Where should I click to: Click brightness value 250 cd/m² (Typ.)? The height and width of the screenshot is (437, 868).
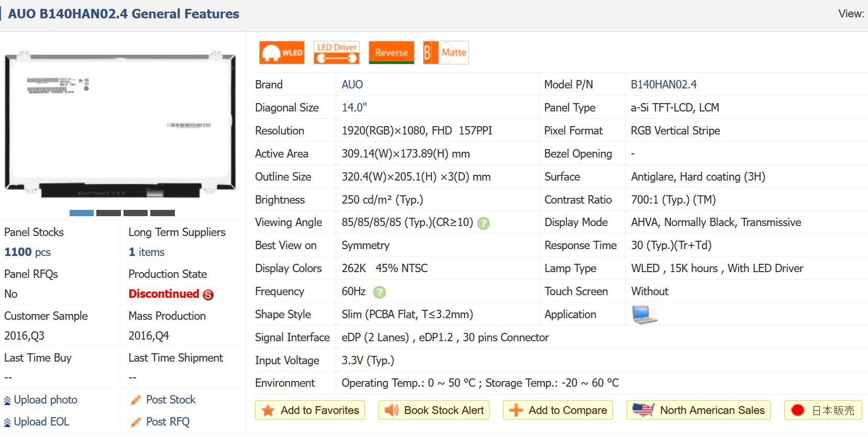[x=382, y=200]
